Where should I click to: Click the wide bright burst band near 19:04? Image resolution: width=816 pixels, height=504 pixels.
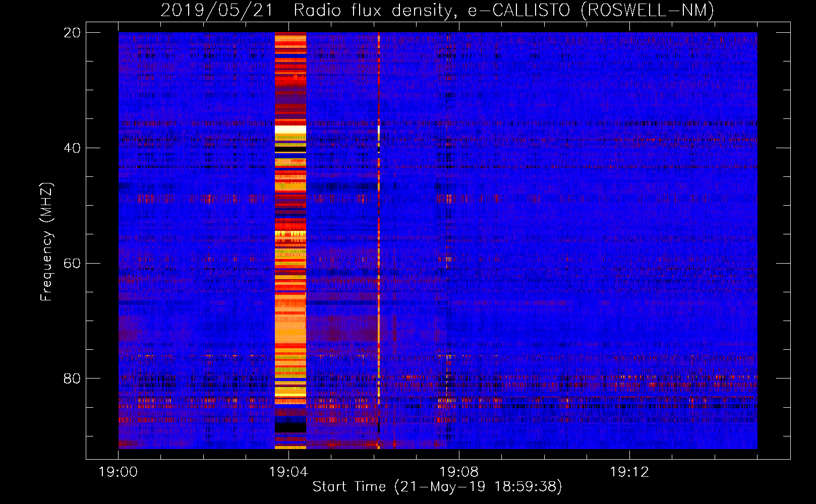pyautogui.click(x=290, y=240)
